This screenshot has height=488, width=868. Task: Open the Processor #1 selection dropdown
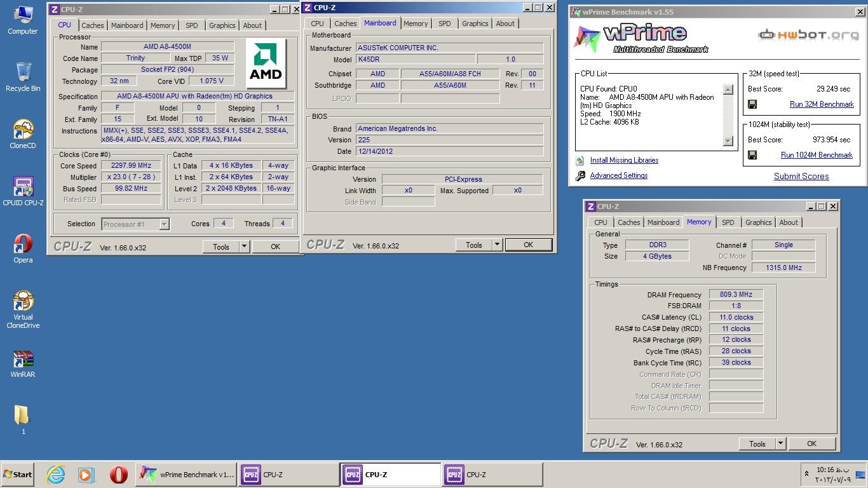(165, 224)
